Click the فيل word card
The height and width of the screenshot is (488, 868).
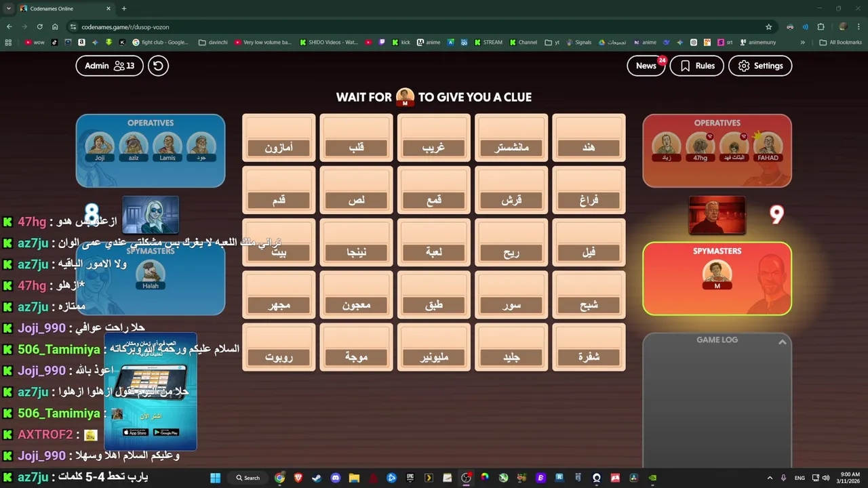(589, 243)
